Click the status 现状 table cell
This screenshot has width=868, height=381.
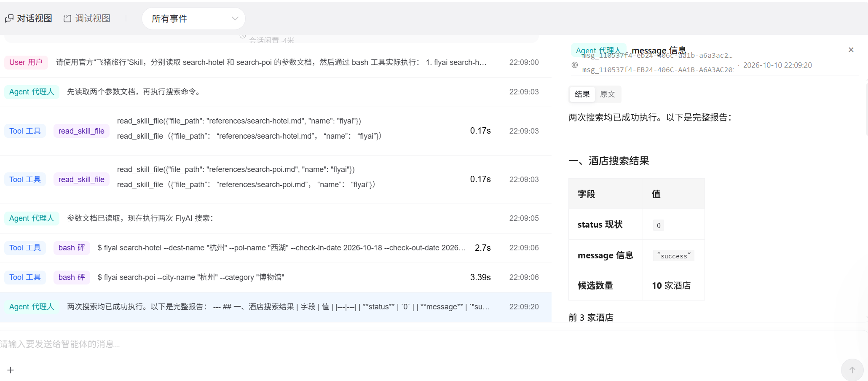click(605, 225)
